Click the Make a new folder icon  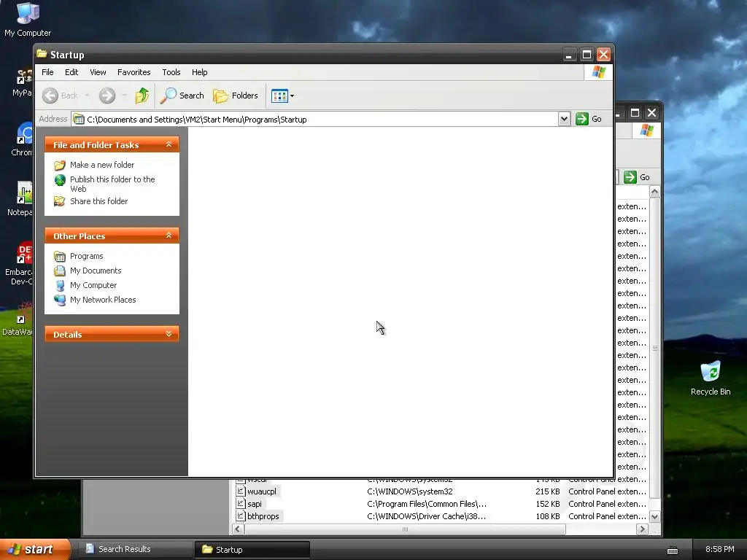click(x=60, y=166)
